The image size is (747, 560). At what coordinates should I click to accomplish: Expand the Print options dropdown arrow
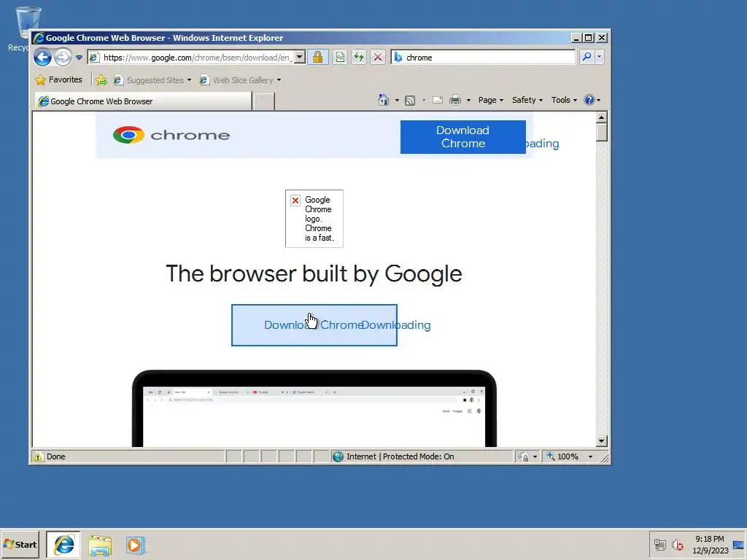point(469,101)
